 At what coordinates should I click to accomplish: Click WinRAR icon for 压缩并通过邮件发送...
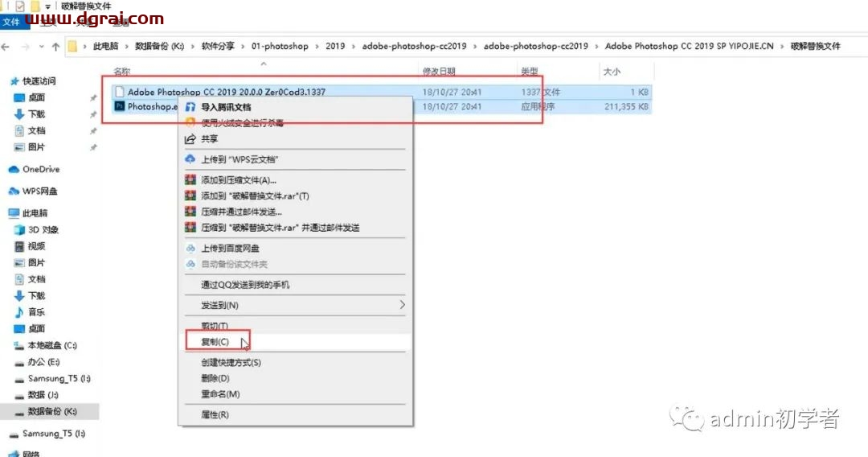pyautogui.click(x=190, y=212)
